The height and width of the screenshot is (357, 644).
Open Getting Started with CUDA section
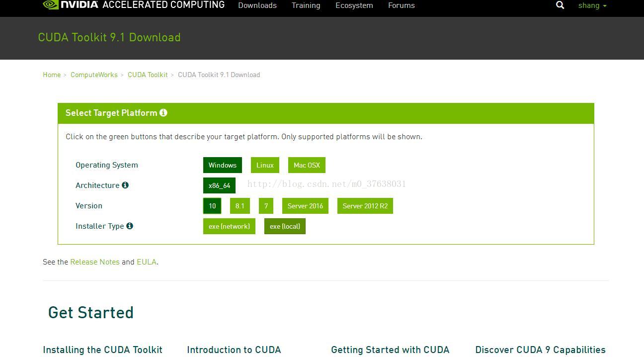point(390,350)
